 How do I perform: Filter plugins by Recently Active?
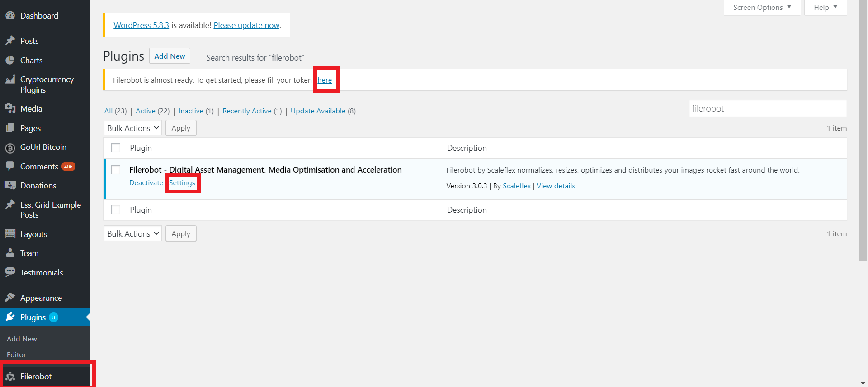[252, 111]
